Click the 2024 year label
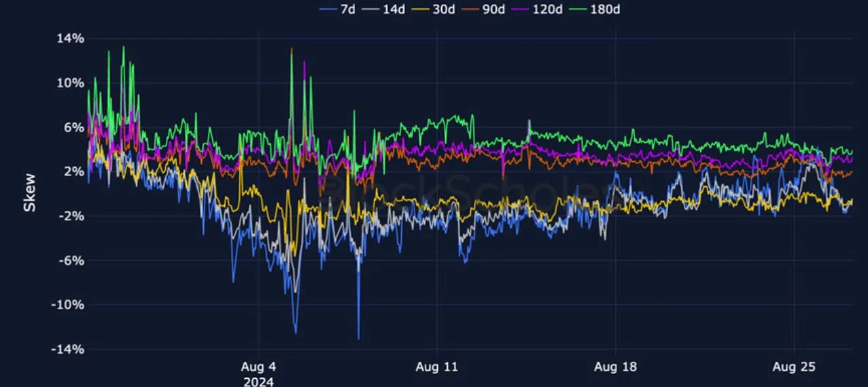 click(258, 382)
